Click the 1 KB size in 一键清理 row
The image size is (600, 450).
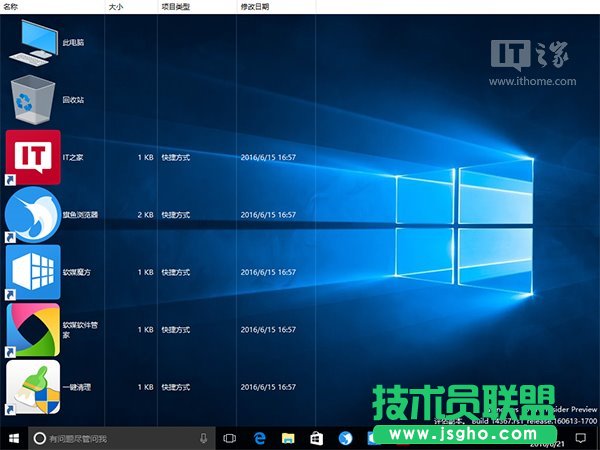pos(145,387)
